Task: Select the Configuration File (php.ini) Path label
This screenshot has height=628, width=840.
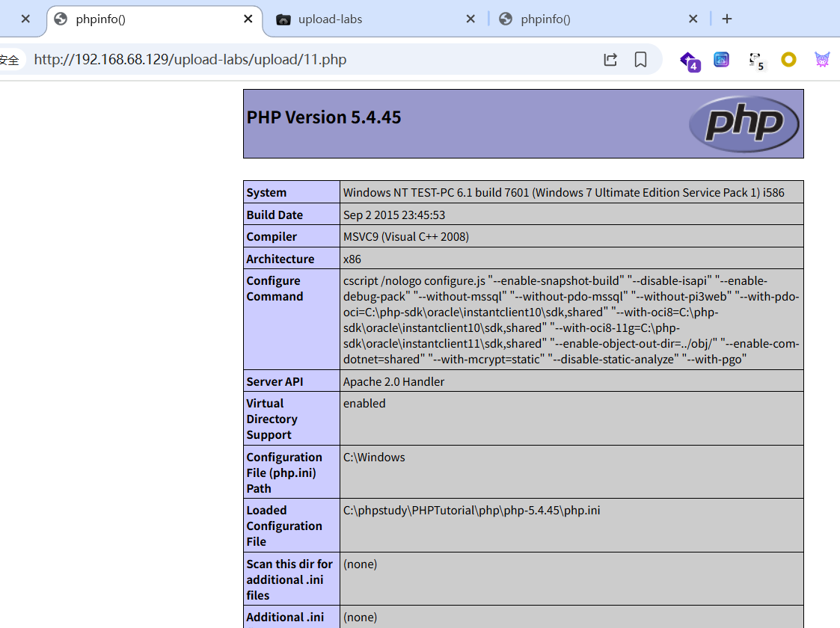Action: point(284,472)
